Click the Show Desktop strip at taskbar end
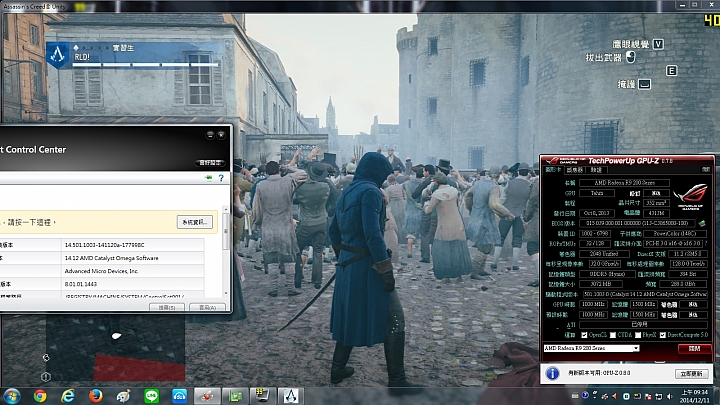This screenshot has width=720, height=405. pyautogui.click(x=717, y=396)
